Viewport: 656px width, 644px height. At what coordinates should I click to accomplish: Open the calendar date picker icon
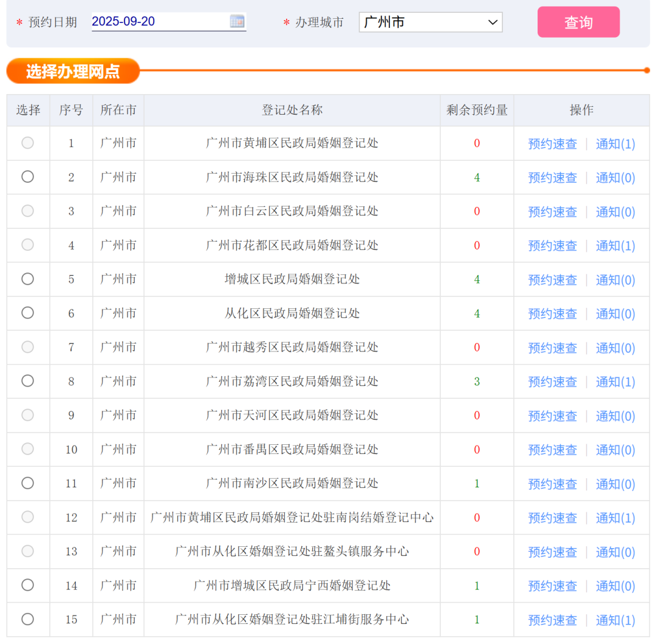pyautogui.click(x=237, y=21)
